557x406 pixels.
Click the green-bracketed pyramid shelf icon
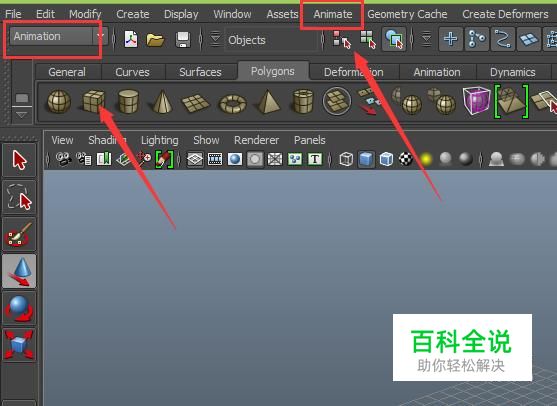point(512,101)
